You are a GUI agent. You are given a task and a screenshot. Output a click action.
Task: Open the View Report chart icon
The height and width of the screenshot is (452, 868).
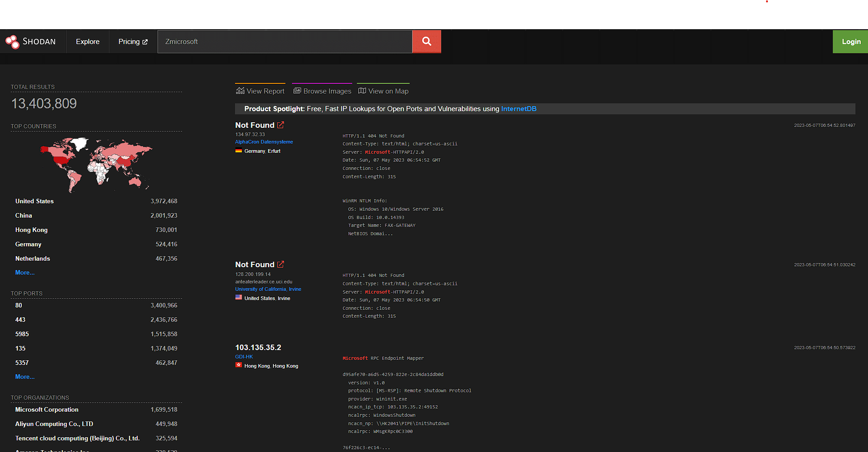[240, 90]
